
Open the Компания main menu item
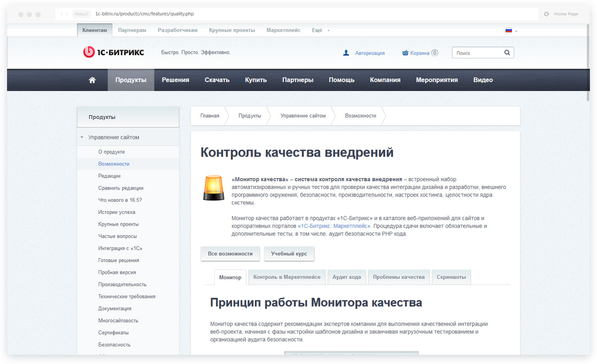point(385,80)
